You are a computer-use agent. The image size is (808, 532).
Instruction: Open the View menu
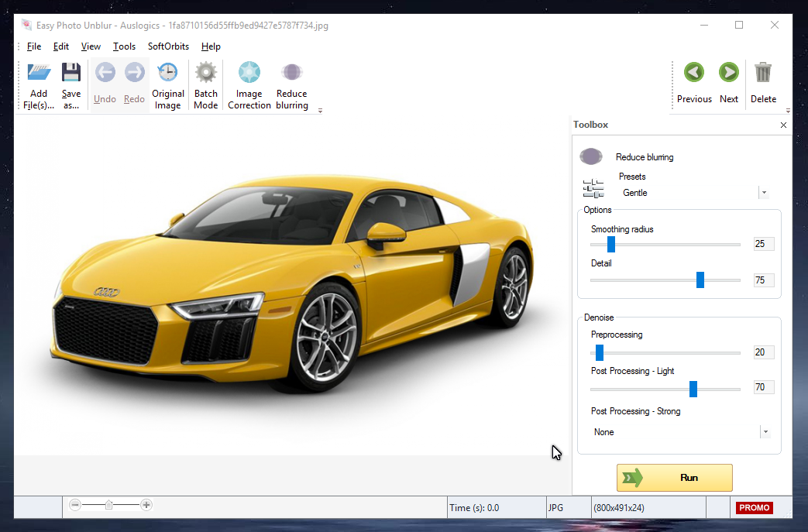coord(91,46)
